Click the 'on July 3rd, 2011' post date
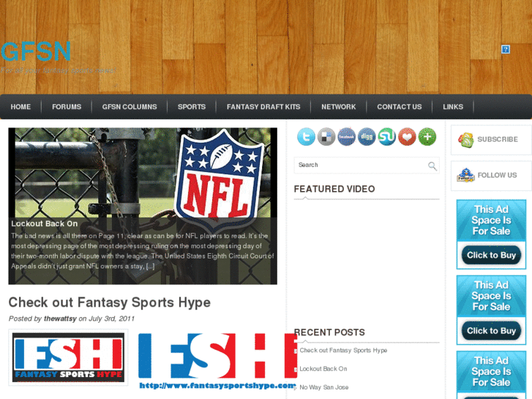Viewport: 532px width, 399px height. pos(107,318)
